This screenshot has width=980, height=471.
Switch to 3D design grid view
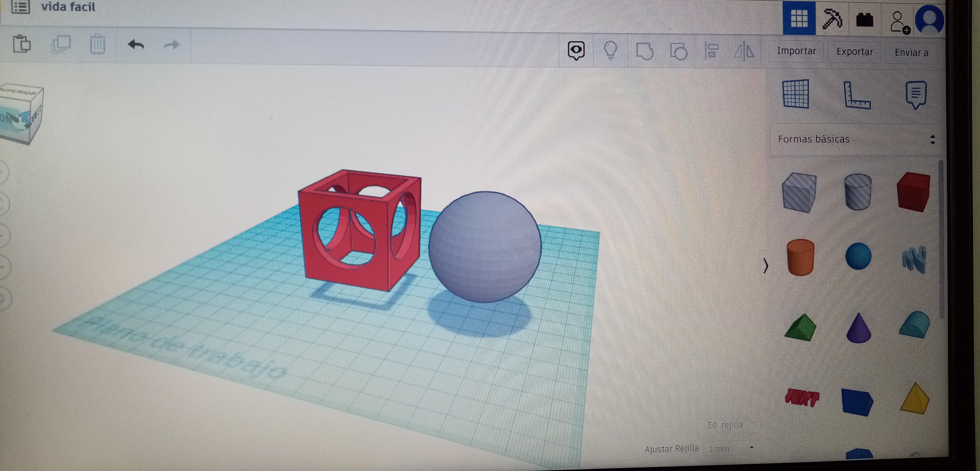(x=799, y=18)
